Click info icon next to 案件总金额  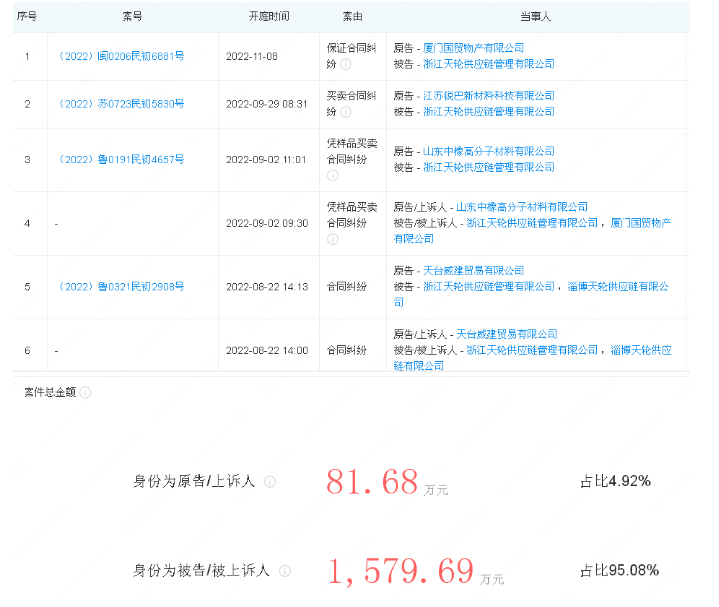point(85,392)
